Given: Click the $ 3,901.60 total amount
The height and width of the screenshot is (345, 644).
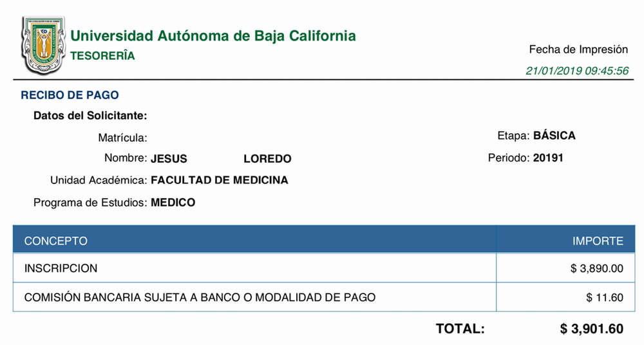Looking at the screenshot, I should (591, 329).
